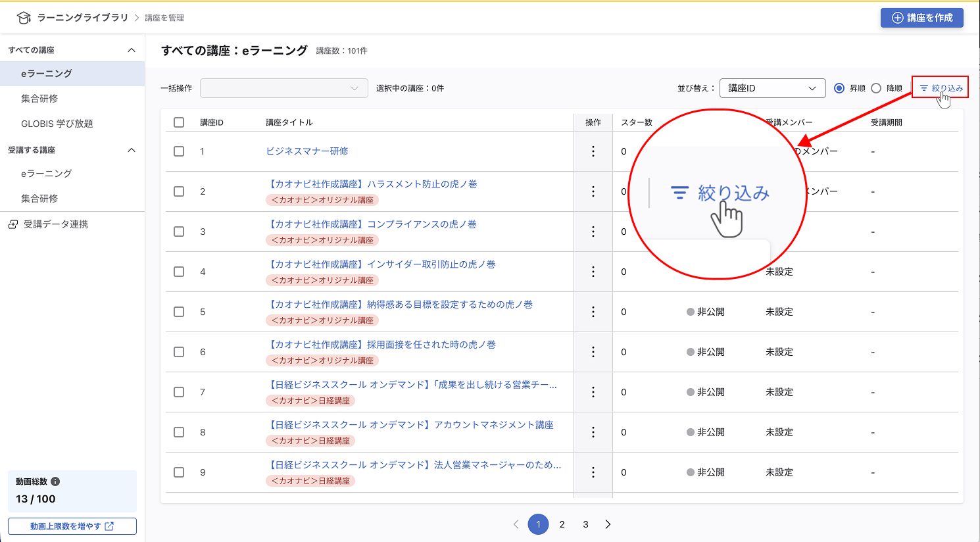
Task: Open the three-dot menu for course 1
Action: click(x=593, y=151)
